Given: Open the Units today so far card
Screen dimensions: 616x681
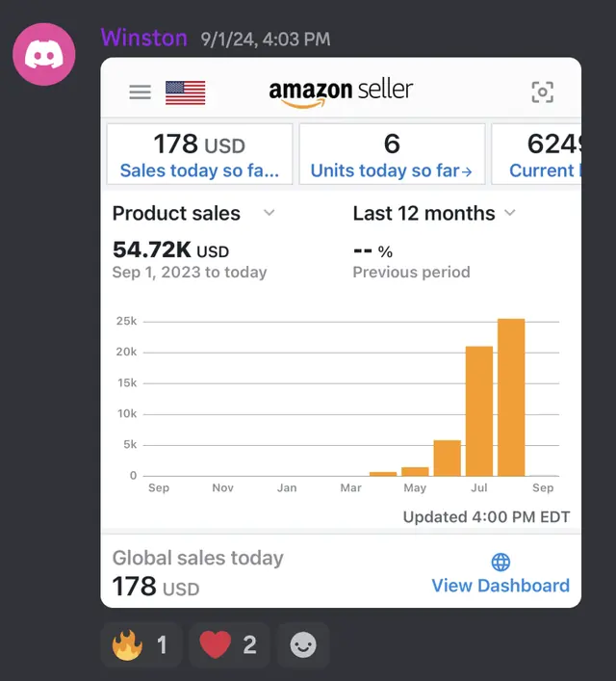Looking at the screenshot, I should (392, 154).
